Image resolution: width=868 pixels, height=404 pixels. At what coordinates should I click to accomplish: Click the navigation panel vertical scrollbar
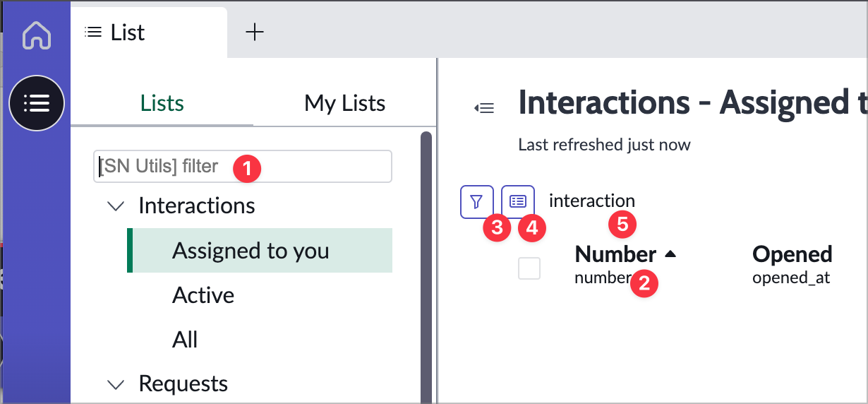click(426, 268)
